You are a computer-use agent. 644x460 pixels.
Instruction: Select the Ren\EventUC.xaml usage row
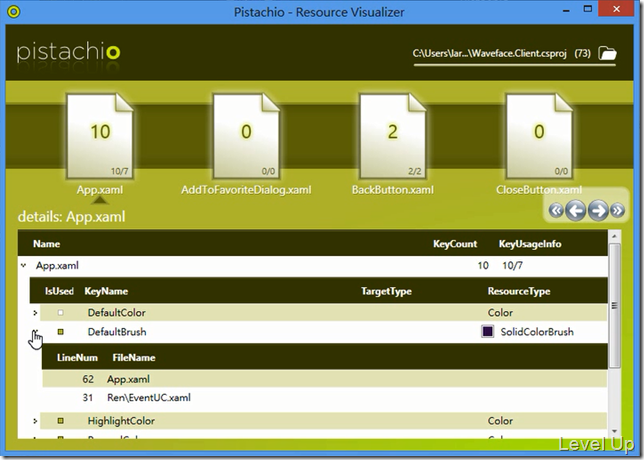tap(324, 398)
